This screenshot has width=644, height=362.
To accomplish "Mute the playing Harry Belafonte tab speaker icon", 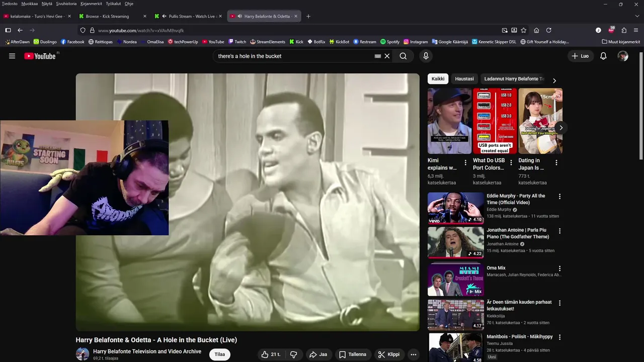I will (x=239, y=16).
